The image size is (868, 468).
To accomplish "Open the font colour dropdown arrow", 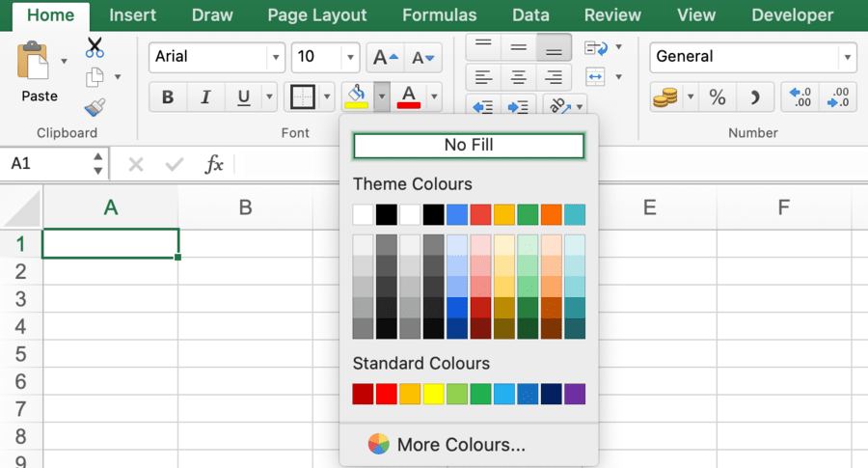I will point(435,96).
